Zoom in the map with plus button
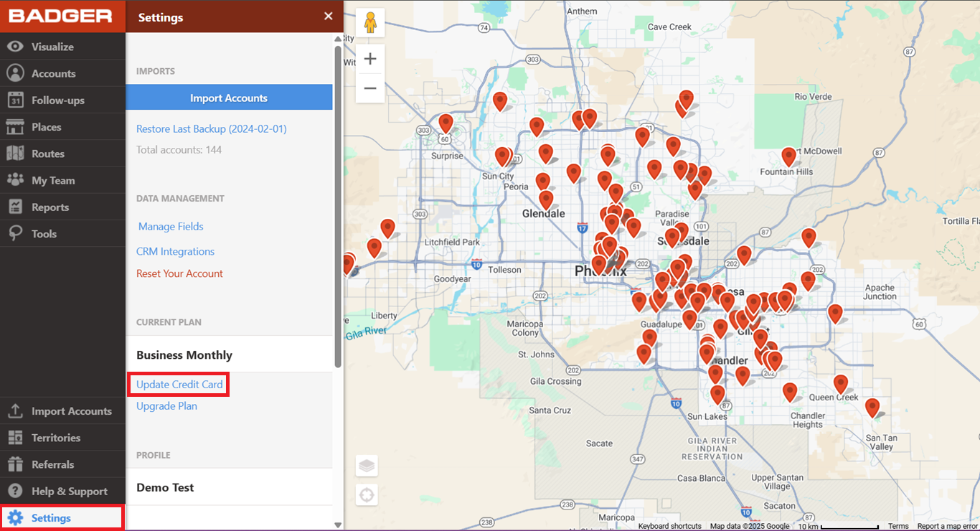This screenshot has width=980, height=531. (370, 59)
